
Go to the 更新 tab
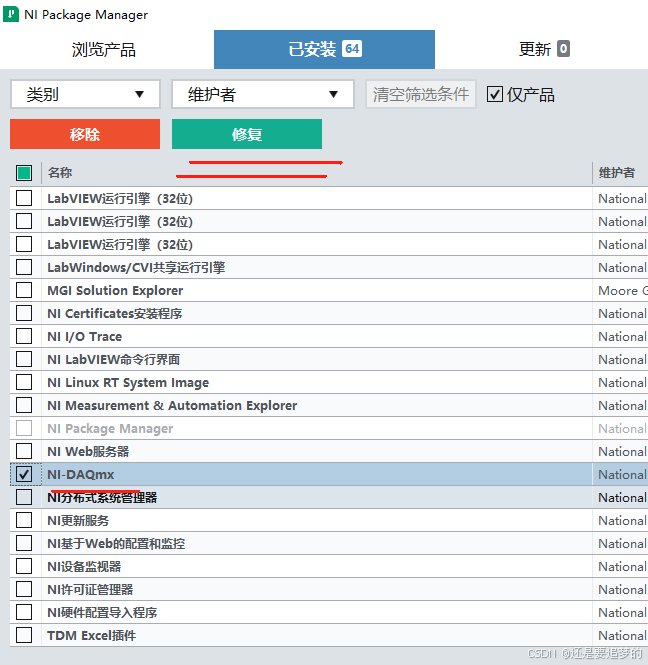pyautogui.click(x=544, y=49)
